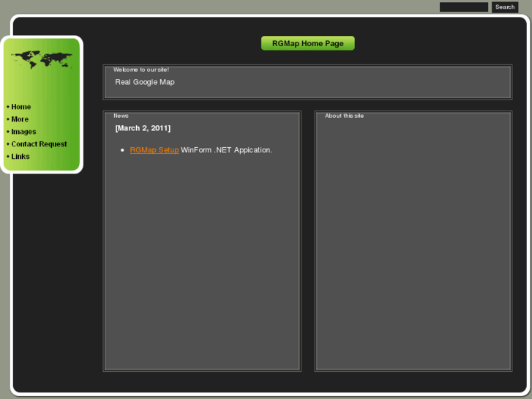Screen dimensions: 532x399
Task: Click the Search button
Action: tap(505, 7)
